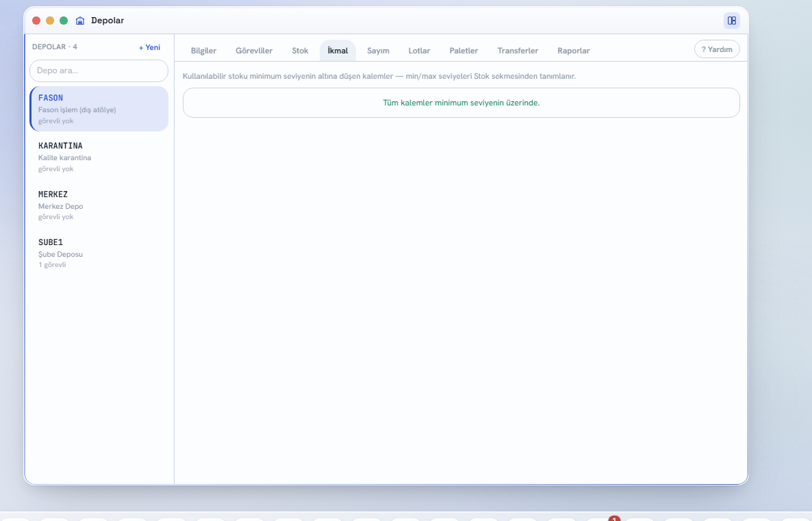Choose the MERKEZ warehouse entry
Screen dimensions: 812x521
(99, 205)
